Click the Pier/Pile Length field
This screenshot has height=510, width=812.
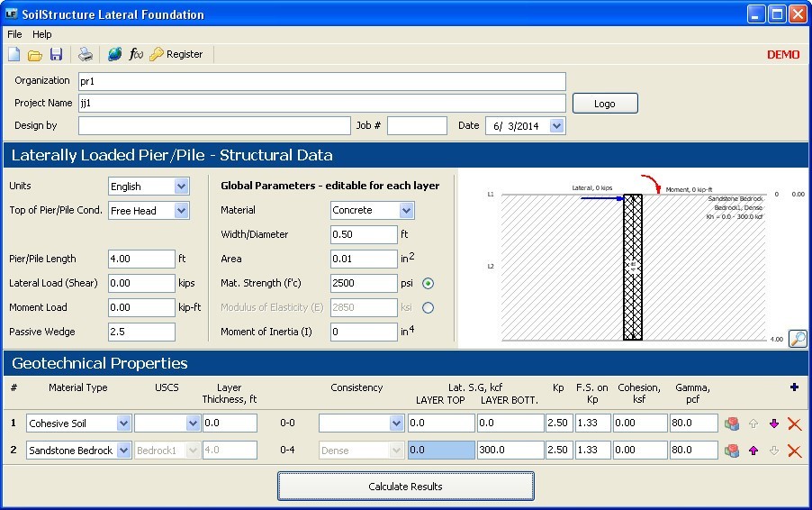point(141,259)
